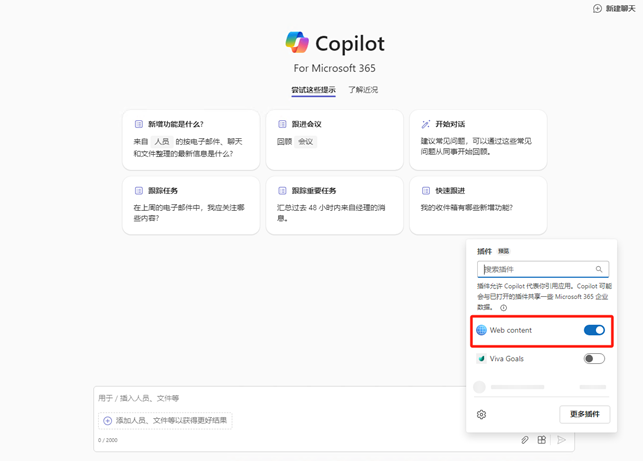Click icon beside 快速跟进 title
The width and height of the screenshot is (643, 461).
click(426, 190)
